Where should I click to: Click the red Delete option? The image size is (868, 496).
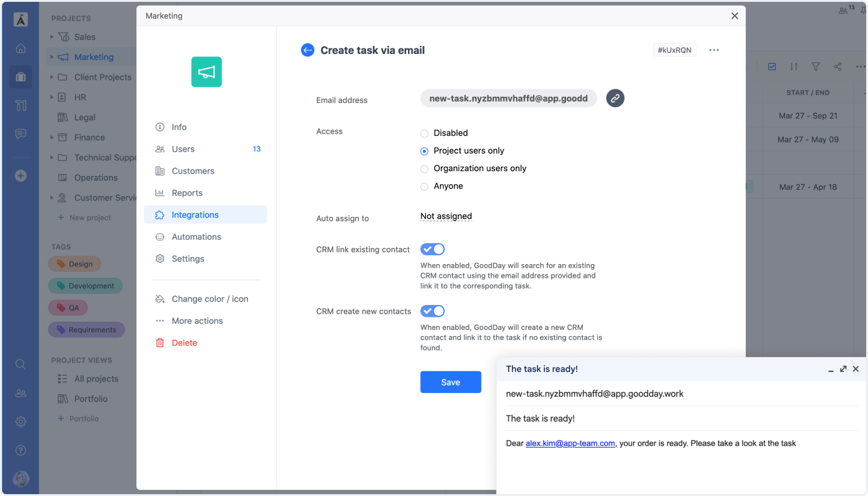(x=205, y=343)
